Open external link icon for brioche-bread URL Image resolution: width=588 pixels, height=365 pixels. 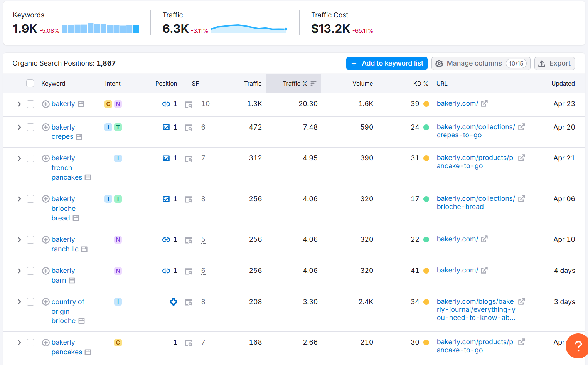[522, 198]
